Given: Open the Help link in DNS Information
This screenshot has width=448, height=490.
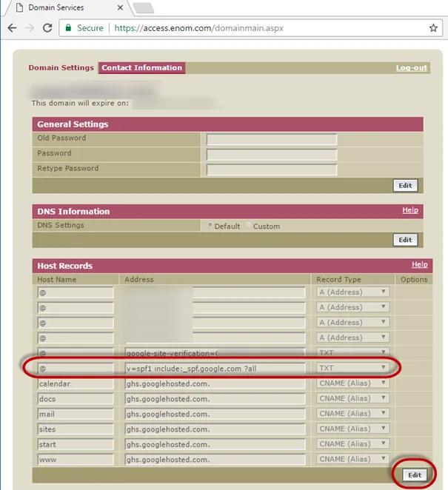Looking at the screenshot, I should (410, 211).
